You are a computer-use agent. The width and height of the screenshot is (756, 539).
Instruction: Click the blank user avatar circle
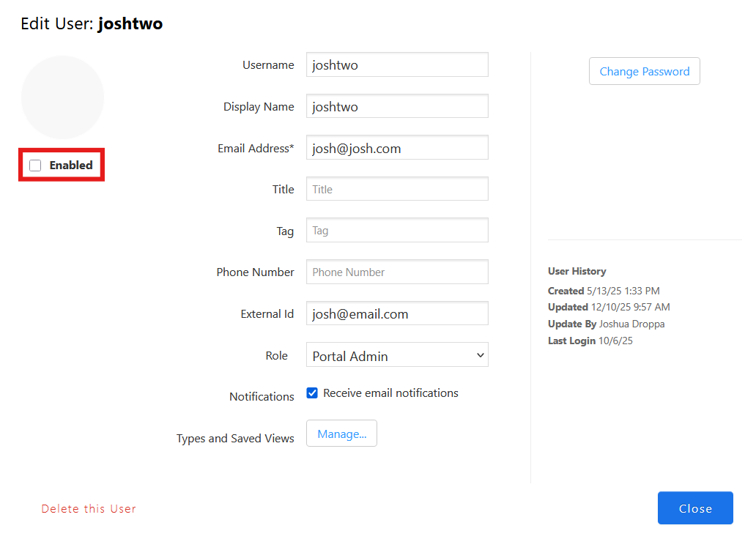[63, 97]
